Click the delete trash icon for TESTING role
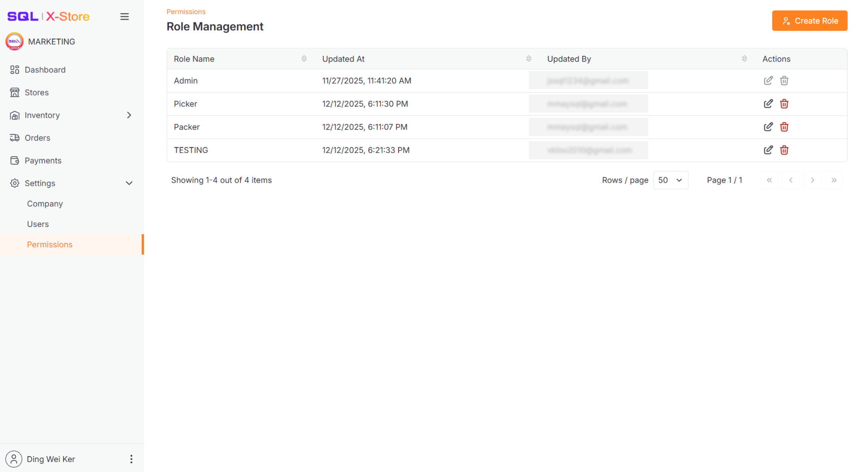Image resolution: width=868 pixels, height=472 pixels. click(x=784, y=150)
